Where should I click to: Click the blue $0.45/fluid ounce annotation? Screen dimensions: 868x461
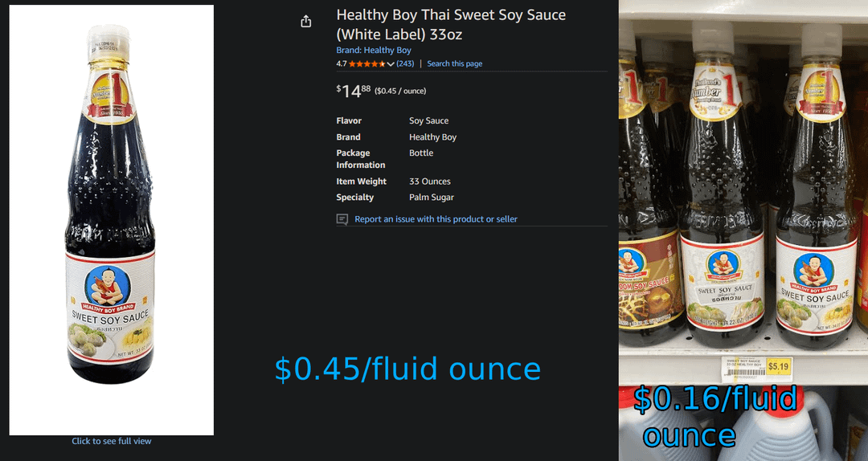coord(408,369)
